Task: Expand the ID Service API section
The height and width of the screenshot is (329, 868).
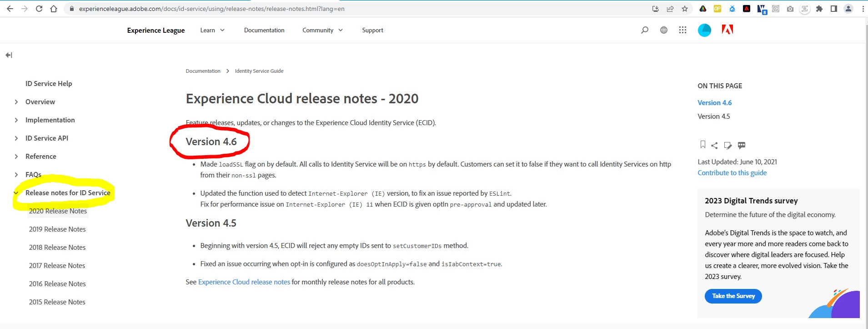Action: click(x=16, y=138)
